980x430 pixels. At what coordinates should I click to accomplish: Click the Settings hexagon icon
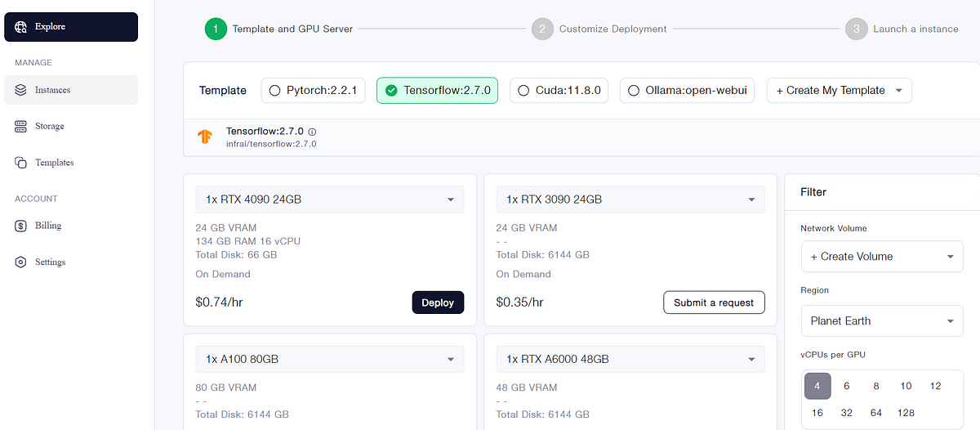pos(21,262)
